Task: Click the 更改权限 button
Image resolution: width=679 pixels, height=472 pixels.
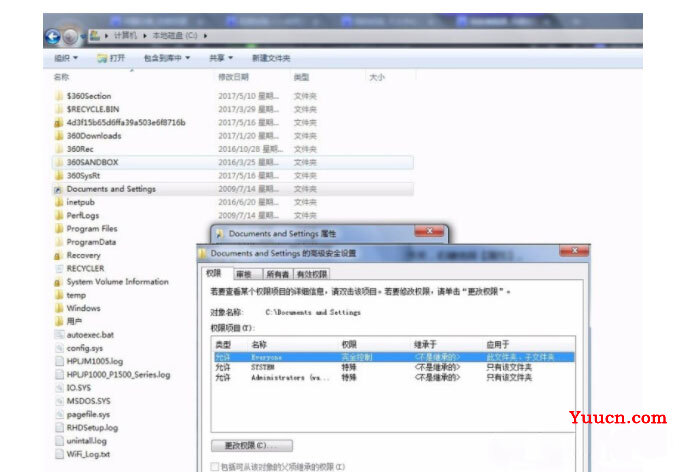Action: point(252,446)
